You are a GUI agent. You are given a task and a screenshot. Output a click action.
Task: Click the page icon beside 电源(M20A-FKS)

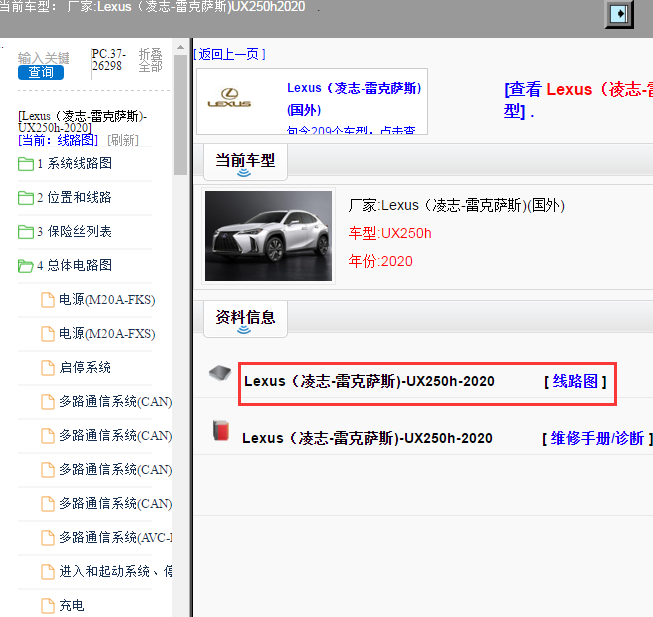pyautogui.click(x=48, y=300)
